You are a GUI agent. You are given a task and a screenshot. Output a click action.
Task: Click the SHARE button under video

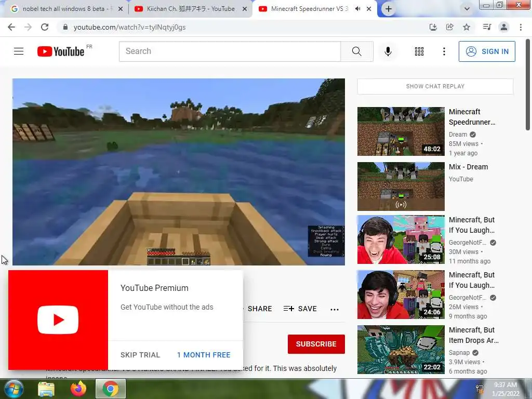tap(259, 309)
